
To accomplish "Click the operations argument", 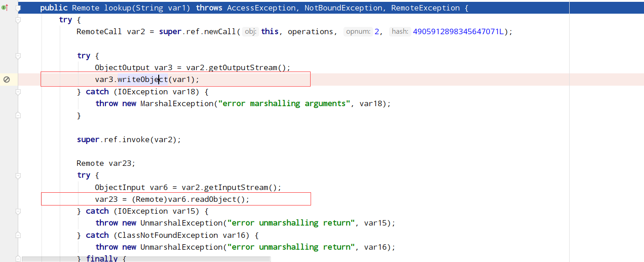I will click(310, 32).
